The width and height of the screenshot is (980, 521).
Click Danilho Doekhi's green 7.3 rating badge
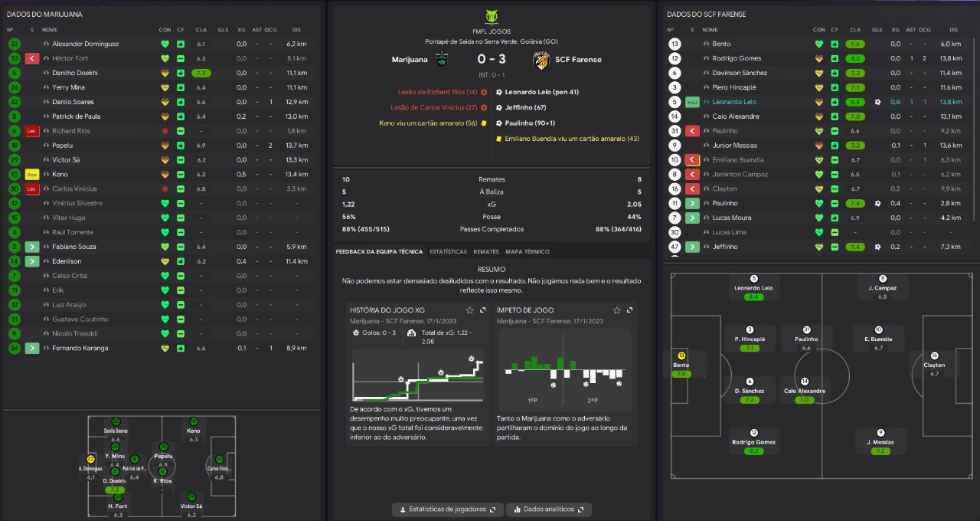tap(201, 73)
